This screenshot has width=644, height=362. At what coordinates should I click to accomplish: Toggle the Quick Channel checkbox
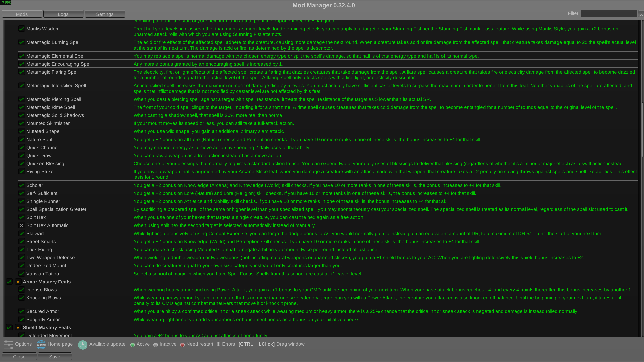click(22, 148)
